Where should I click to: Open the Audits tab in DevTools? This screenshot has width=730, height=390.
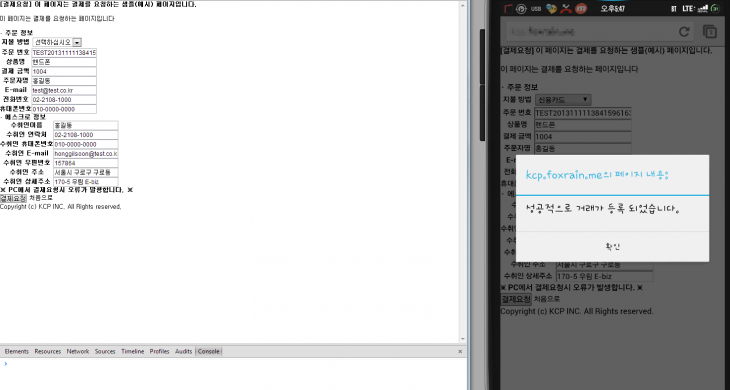point(183,351)
